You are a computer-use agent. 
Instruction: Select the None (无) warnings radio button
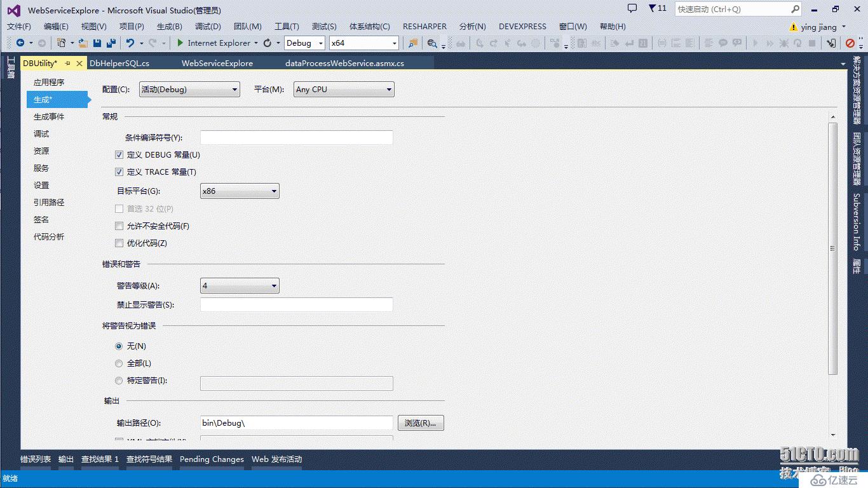(x=119, y=346)
